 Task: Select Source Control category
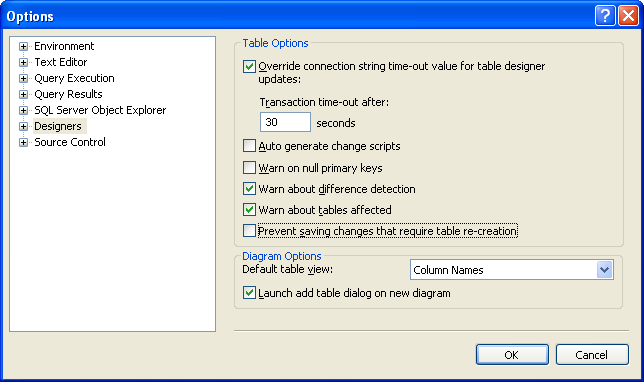point(70,142)
